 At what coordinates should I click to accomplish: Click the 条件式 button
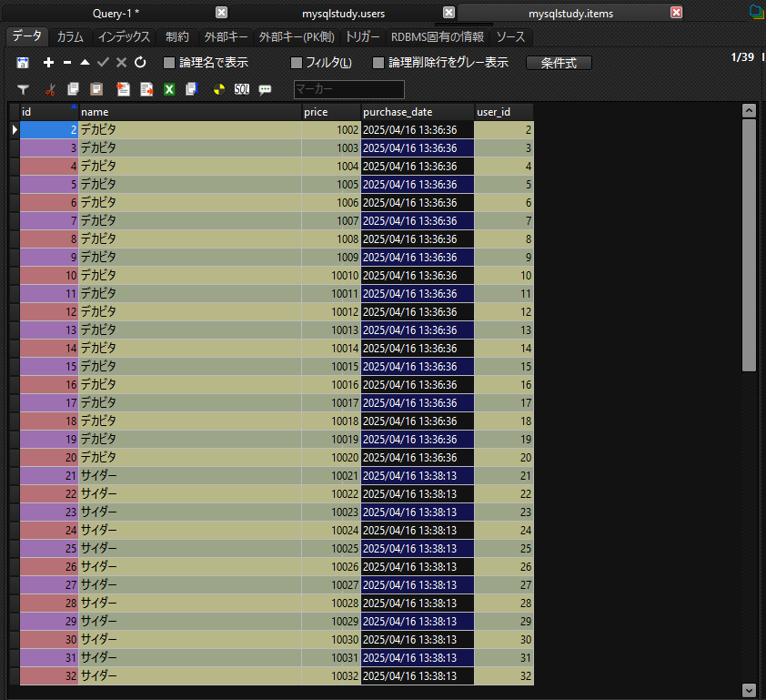559,63
